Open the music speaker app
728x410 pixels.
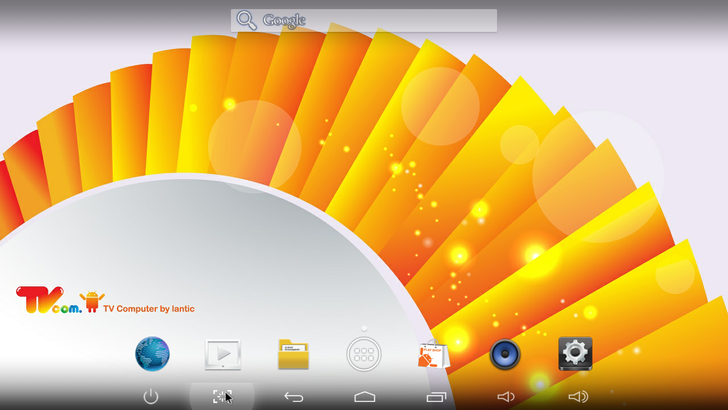(x=505, y=354)
